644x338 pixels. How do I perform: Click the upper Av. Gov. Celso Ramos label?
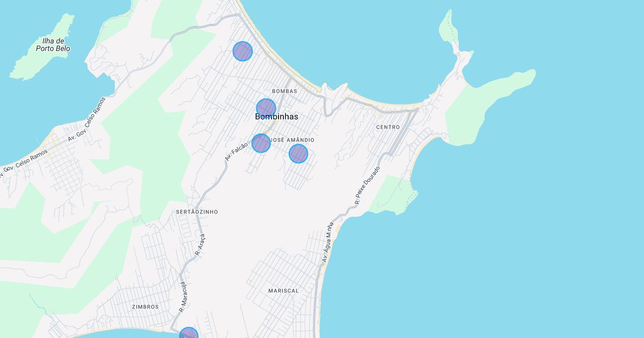pyautogui.click(x=87, y=119)
